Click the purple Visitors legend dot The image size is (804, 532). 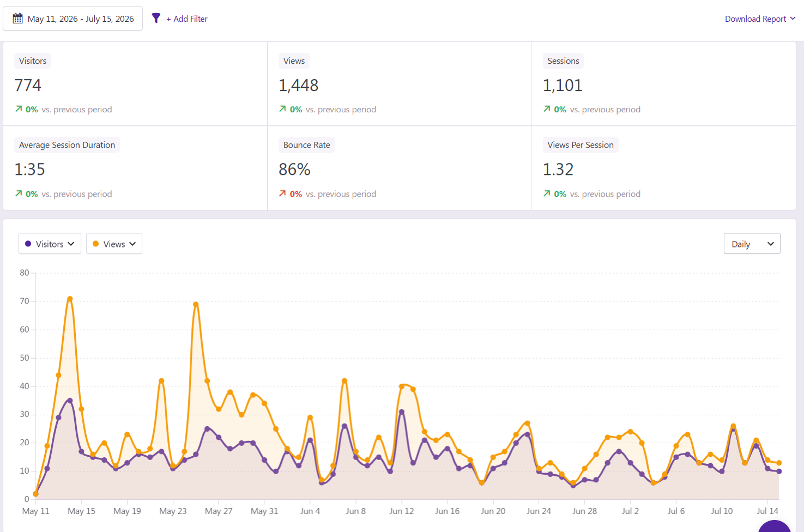tap(28, 244)
